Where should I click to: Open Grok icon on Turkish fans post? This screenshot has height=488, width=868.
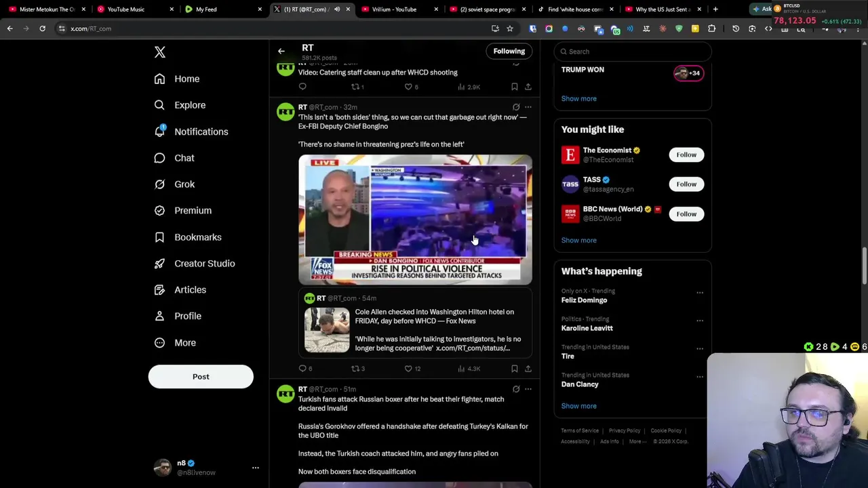tap(516, 389)
